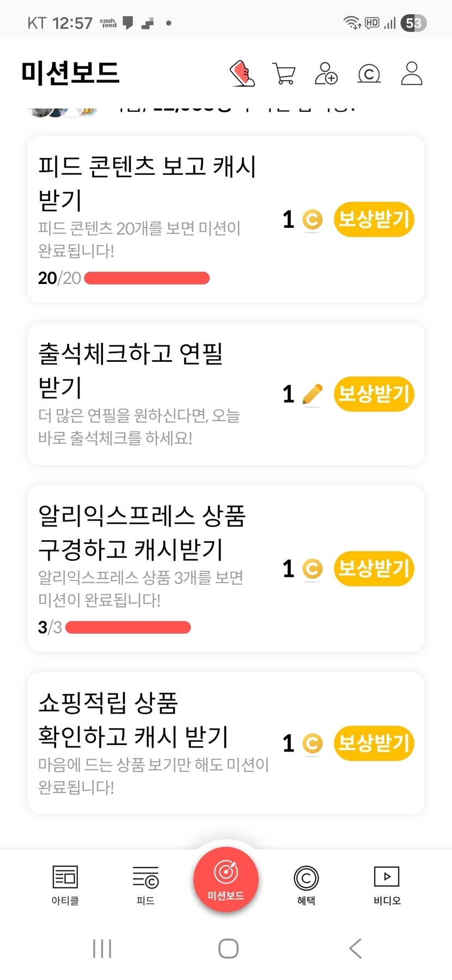Open the user profile icon
452x980 pixels.
coord(412,74)
